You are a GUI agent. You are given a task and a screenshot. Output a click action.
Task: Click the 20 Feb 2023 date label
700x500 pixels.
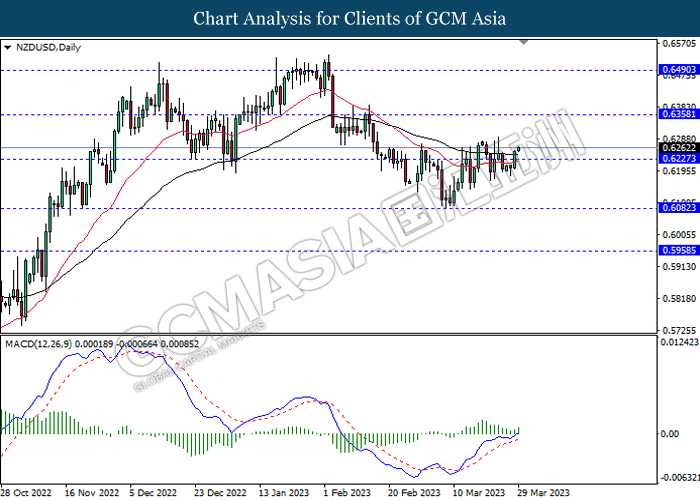pyautogui.click(x=415, y=492)
